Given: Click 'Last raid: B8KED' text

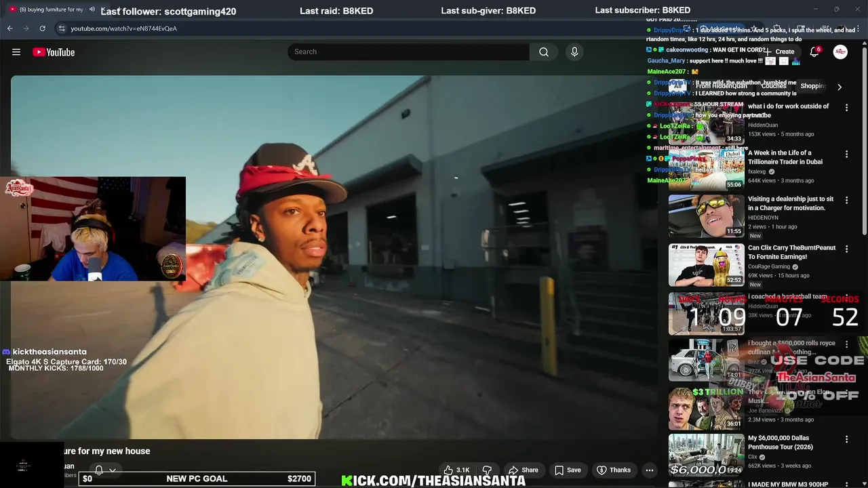Looking at the screenshot, I should [x=336, y=11].
